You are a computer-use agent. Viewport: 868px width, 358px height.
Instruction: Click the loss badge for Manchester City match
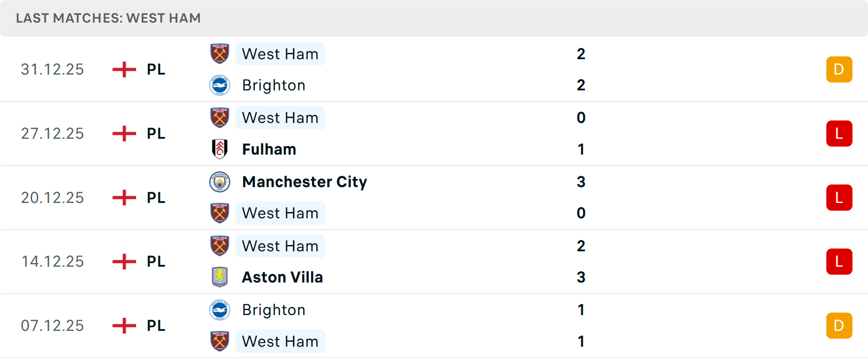click(839, 198)
